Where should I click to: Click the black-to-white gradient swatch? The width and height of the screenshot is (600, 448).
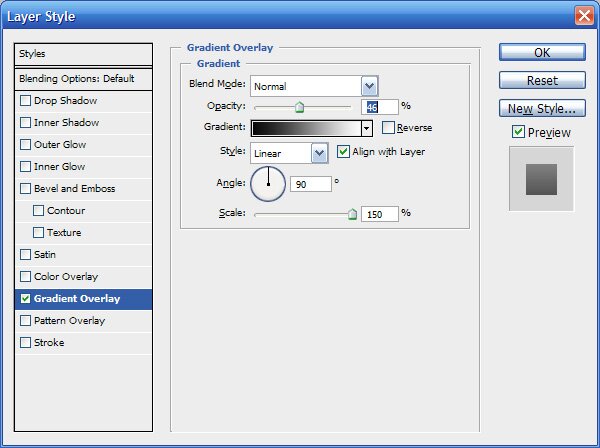pyautogui.click(x=307, y=129)
